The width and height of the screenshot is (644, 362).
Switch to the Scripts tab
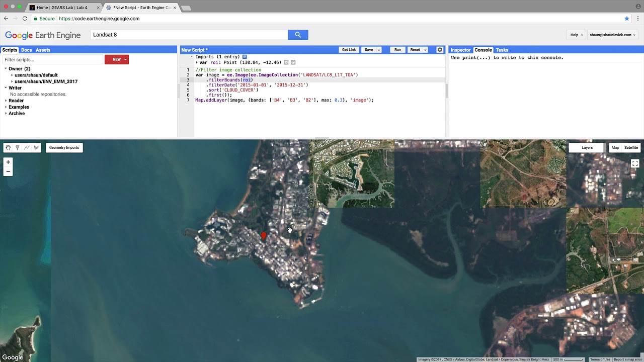coord(10,50)
